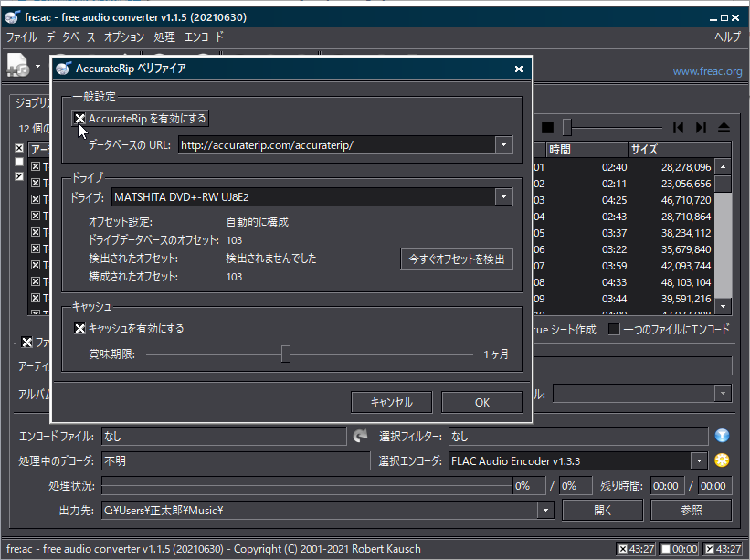The image size is (750, 560).
Task: Eject the disc using the eject icon
Action: click(x=723, y=127)
